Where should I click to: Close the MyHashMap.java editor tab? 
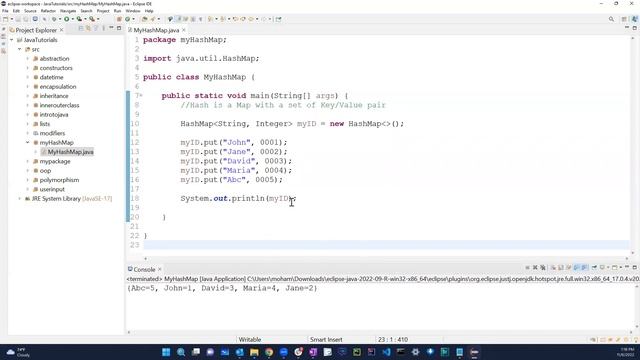[184, 30]
